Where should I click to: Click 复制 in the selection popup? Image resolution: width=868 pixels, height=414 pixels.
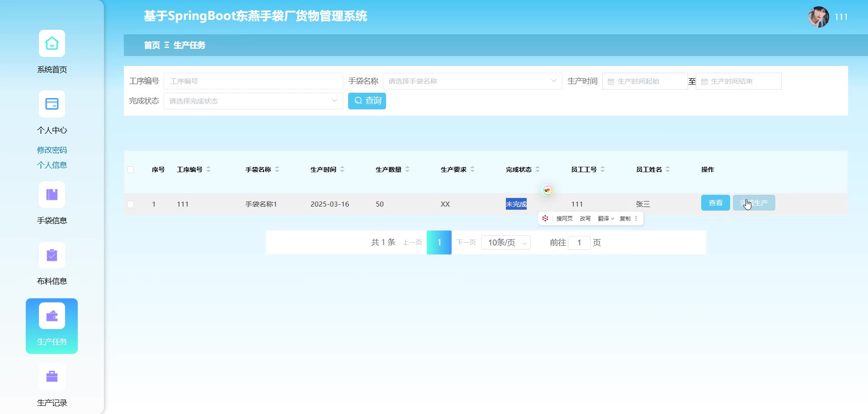625,219
